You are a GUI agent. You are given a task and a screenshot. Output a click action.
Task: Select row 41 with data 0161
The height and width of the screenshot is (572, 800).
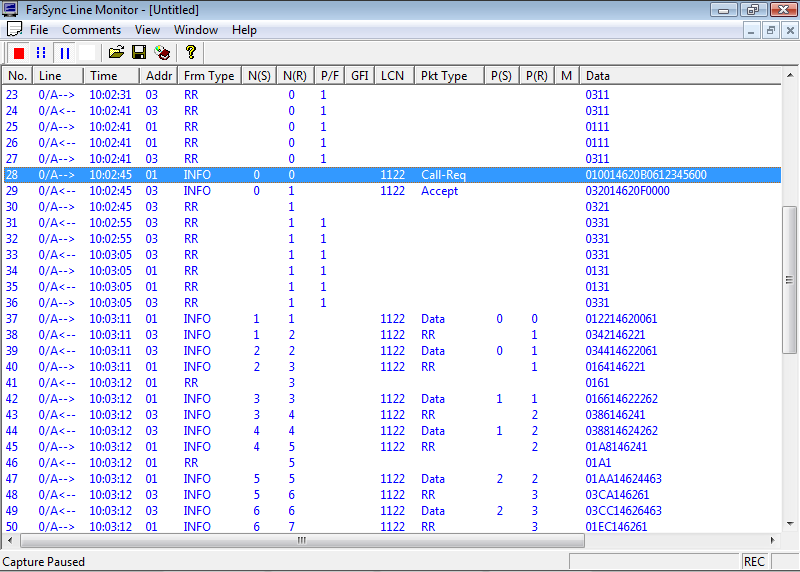coord(392,383)
